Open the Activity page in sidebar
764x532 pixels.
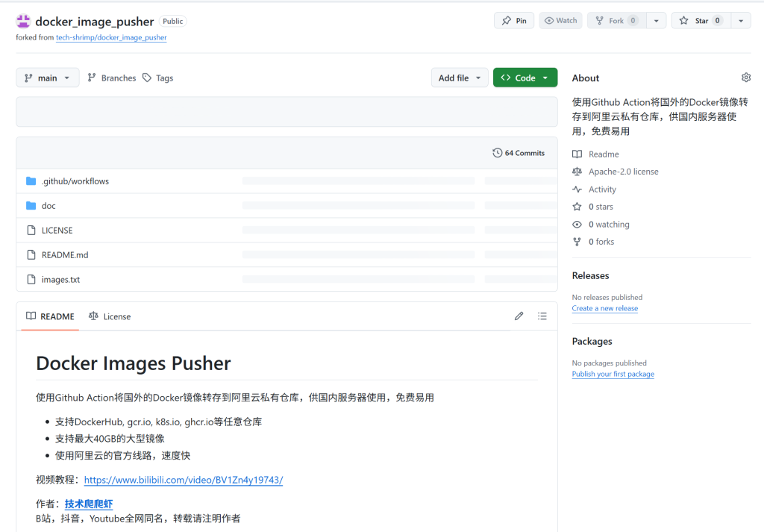602,190
